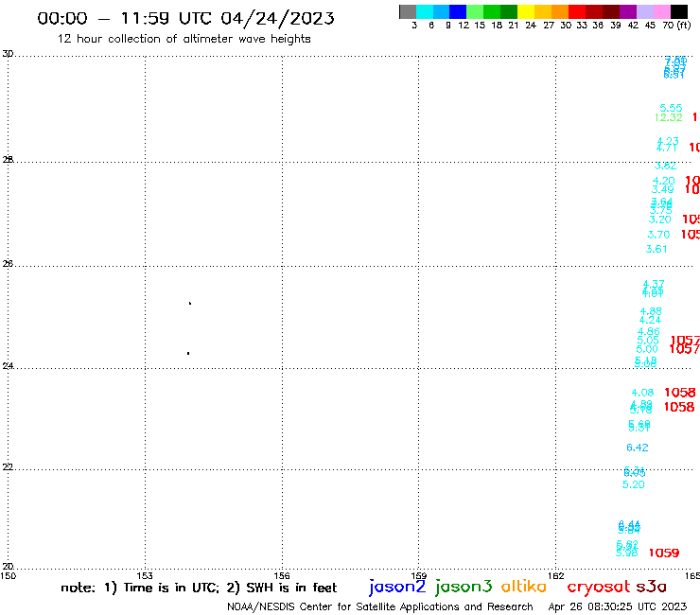Click the '70 (ft)' label on the color scale
Image resolution: width=700 pixels, height=615 pixels.
(x=676, y=26)
